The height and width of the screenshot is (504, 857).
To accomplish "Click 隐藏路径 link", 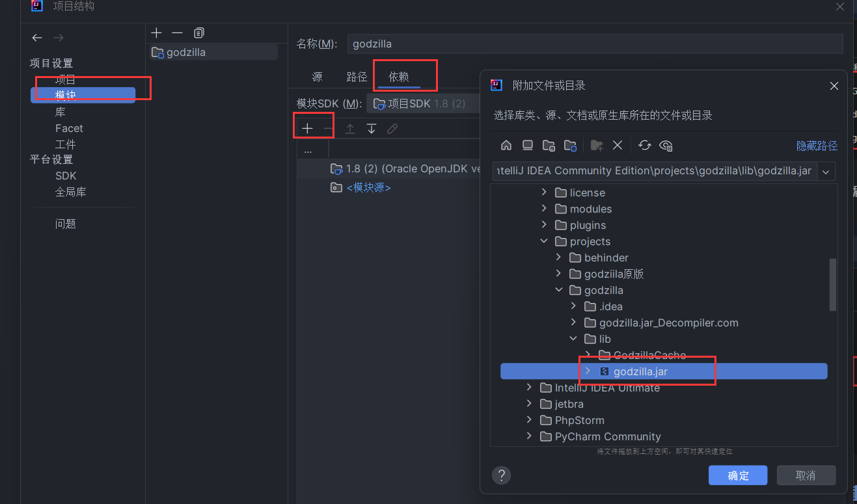I will coord(817,146).
